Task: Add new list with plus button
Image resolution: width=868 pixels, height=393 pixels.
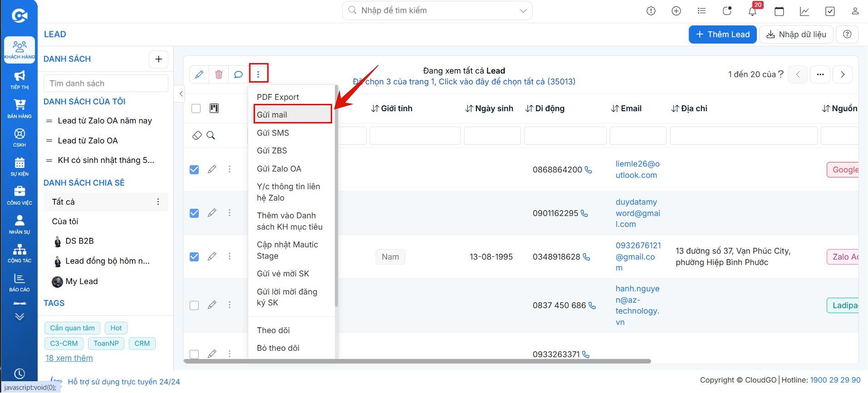Action: [158, 59]
